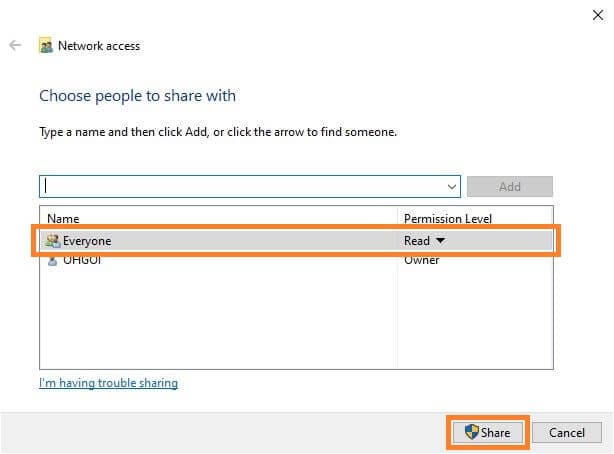Click the Owner permission for UHGOI
Screen dimensions: 614x454
[421, 260]
